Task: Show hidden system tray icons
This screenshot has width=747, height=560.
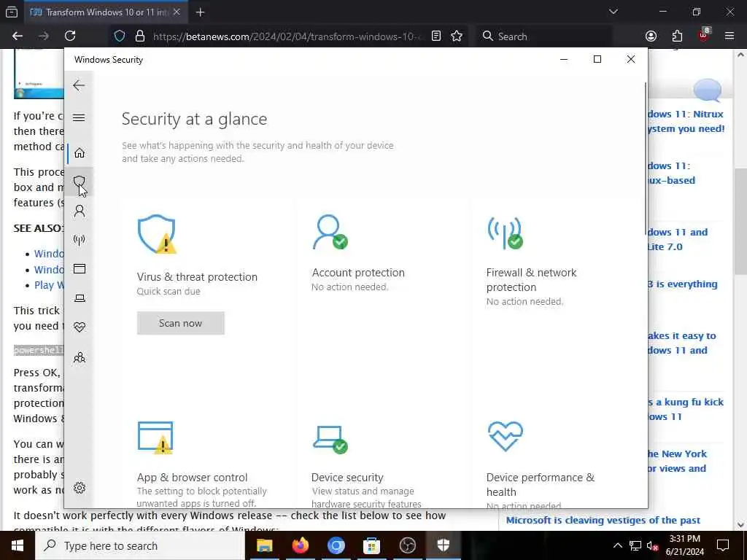Action: click(x=617, y=545)
